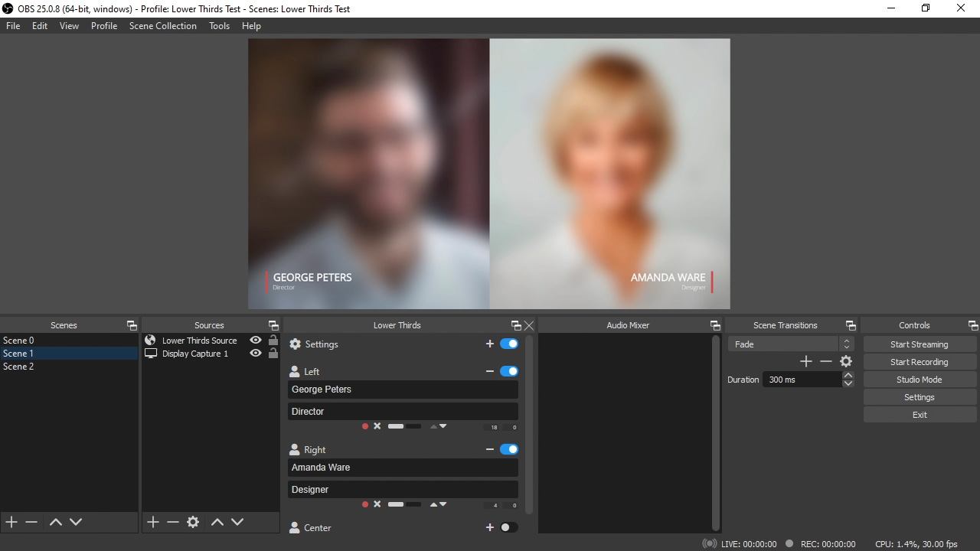Image resolution: width=980 pixels, height=551 pixels.
Task: Enable the Center lower third switch
Action: pyautogui.click(x=508, y=527)
